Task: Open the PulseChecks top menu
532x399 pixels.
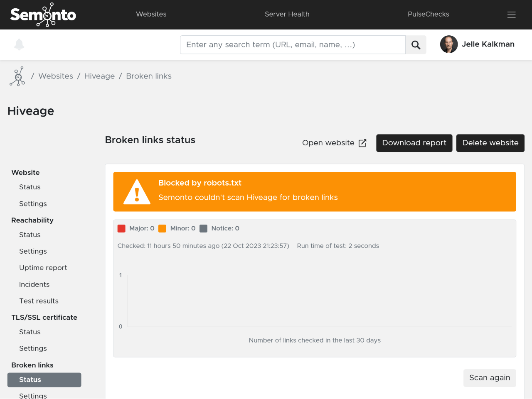Action: click(x=429, y=14)
